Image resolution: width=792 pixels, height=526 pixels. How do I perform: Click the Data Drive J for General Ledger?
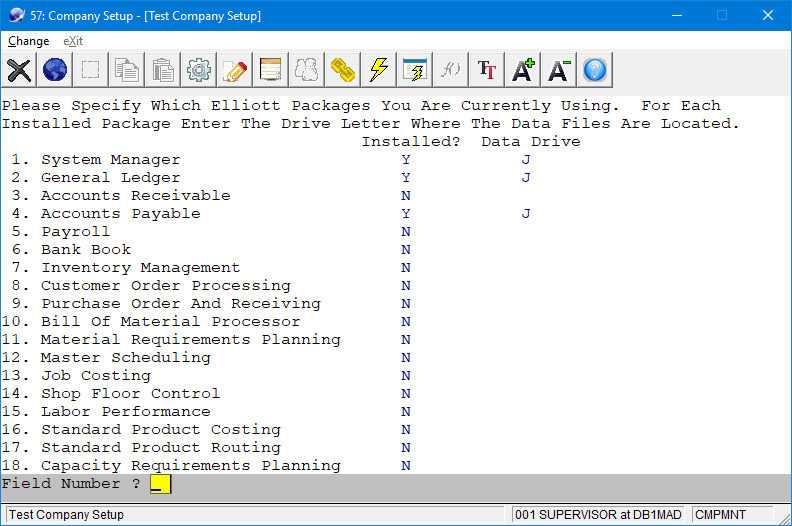coord(526,178)
